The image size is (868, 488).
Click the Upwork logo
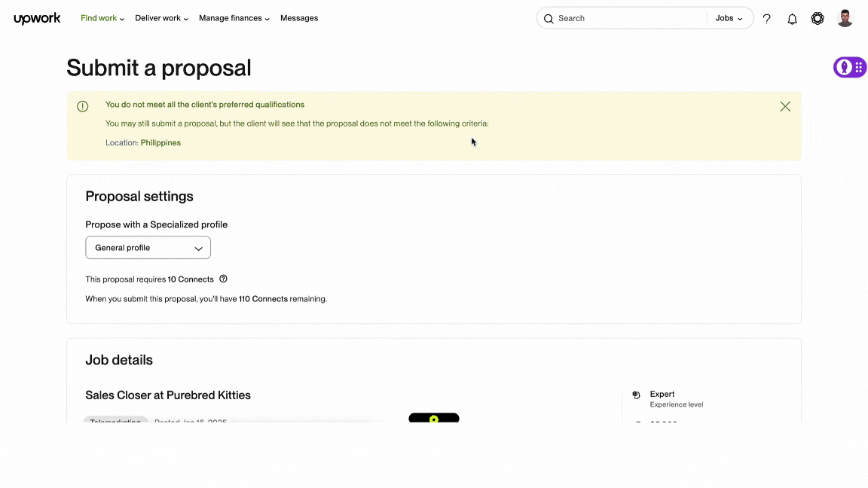36,18
